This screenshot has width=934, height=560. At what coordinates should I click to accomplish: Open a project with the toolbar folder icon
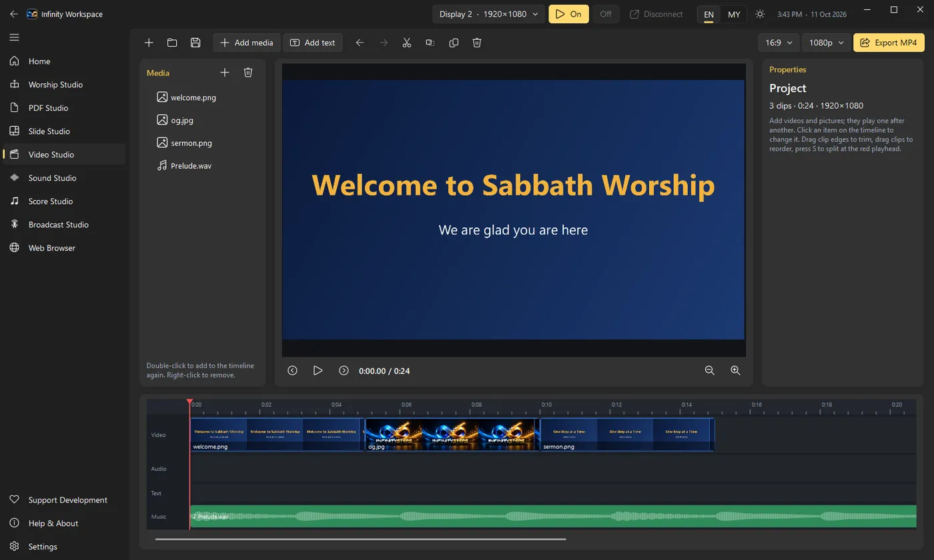(172, 43)
